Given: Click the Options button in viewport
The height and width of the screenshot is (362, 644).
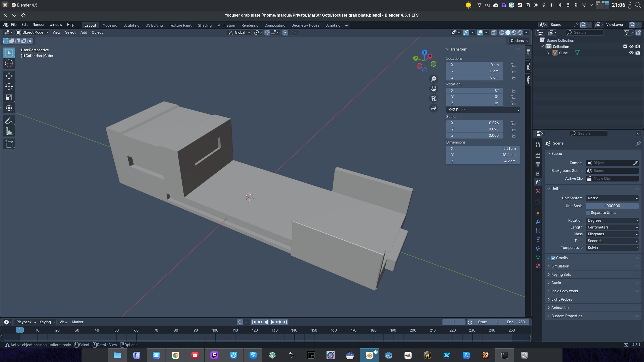Looking at the screenshot, I should pyautogui.click(x=519, y=41).
